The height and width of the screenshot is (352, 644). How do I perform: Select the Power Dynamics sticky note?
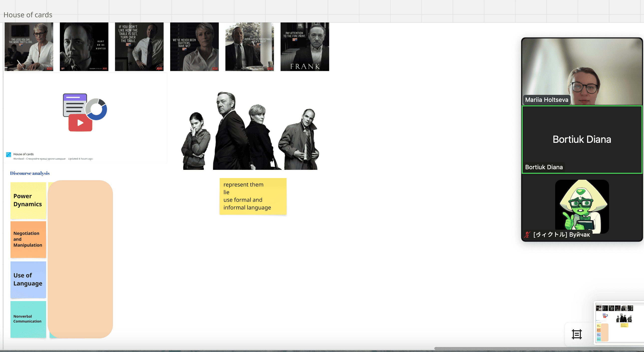click(28, 200)
